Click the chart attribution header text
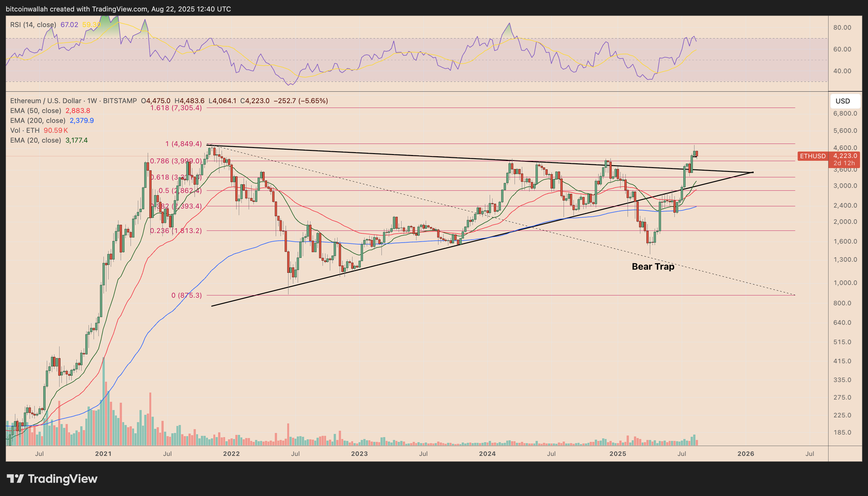868x496 pixels. 118,9
